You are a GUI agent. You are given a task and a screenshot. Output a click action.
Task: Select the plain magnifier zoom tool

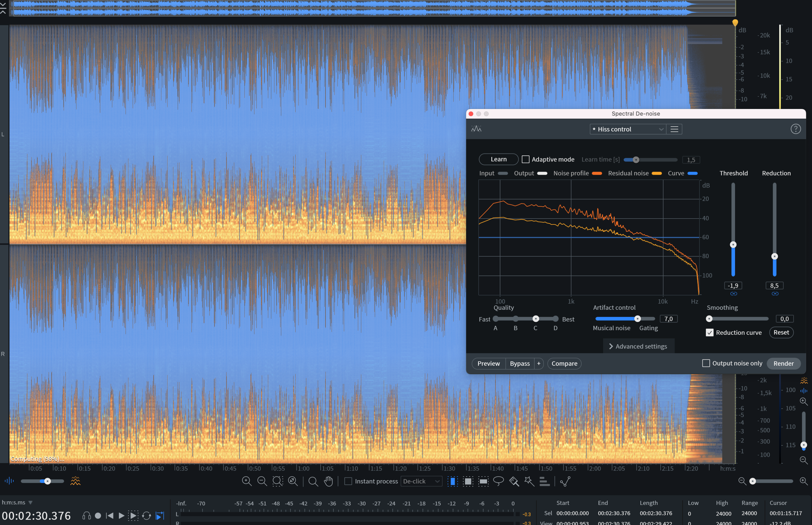[313, 481]
